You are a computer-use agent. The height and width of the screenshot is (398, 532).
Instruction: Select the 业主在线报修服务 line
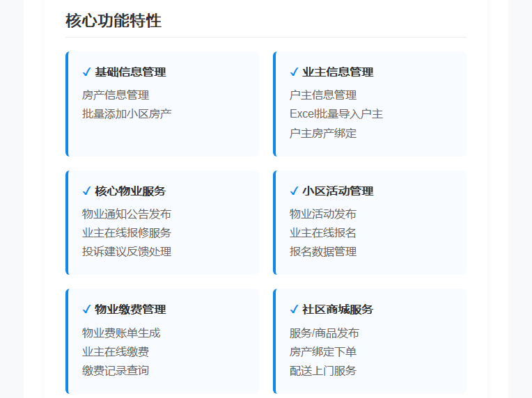(127, 232)
